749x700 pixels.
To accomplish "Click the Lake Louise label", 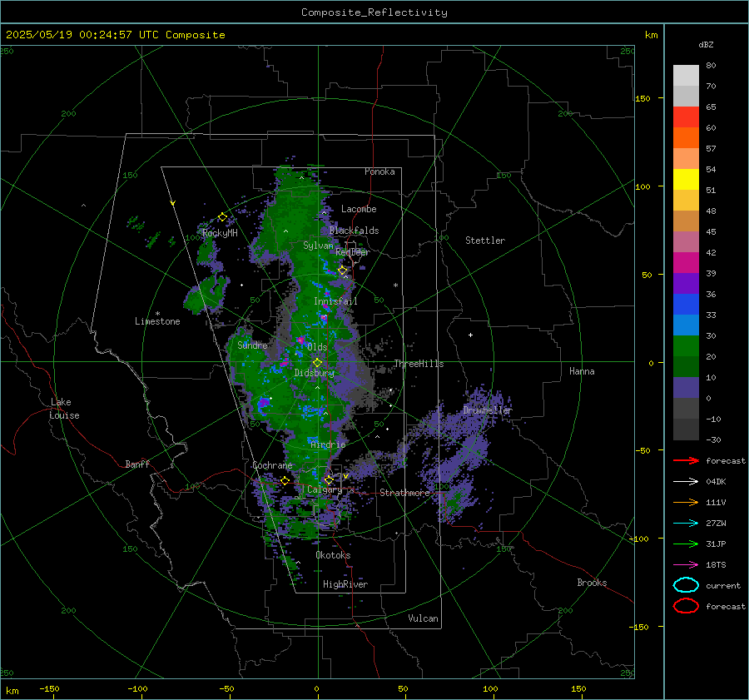I will 64,409.
